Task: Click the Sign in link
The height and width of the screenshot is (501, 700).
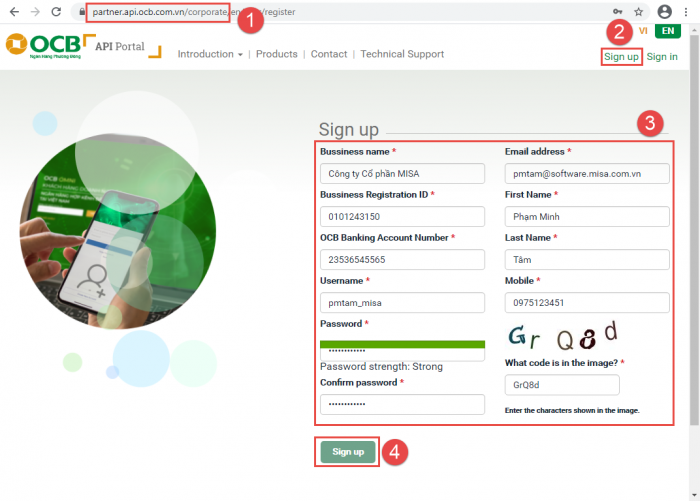Action: click(x=662, y=57)
